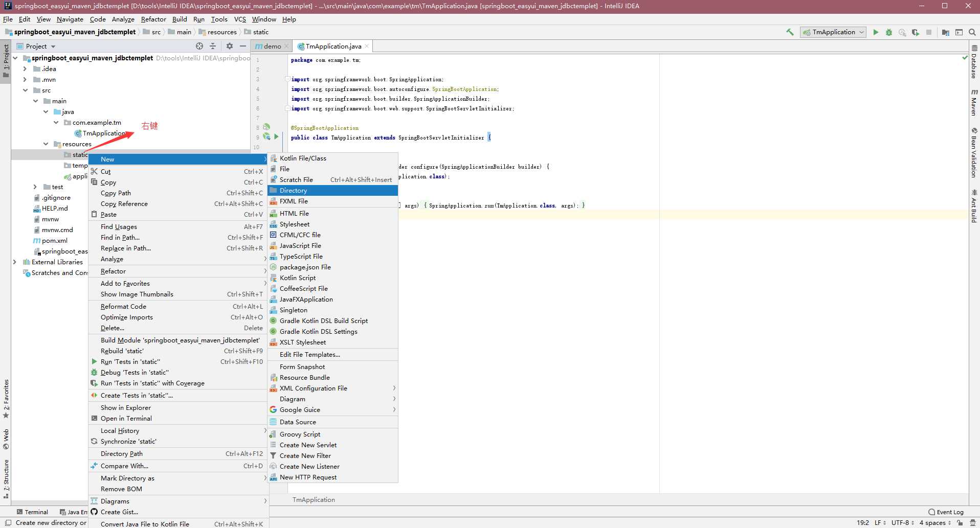The image size is (980, 528).
Task: Open the Maven tool window
Action: (974, 102)
